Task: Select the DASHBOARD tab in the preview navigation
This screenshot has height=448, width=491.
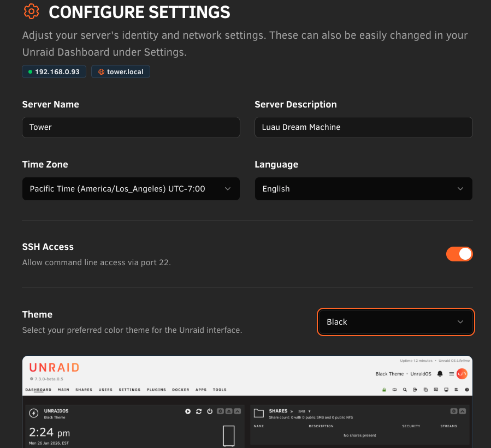Action: click(38, 390)
